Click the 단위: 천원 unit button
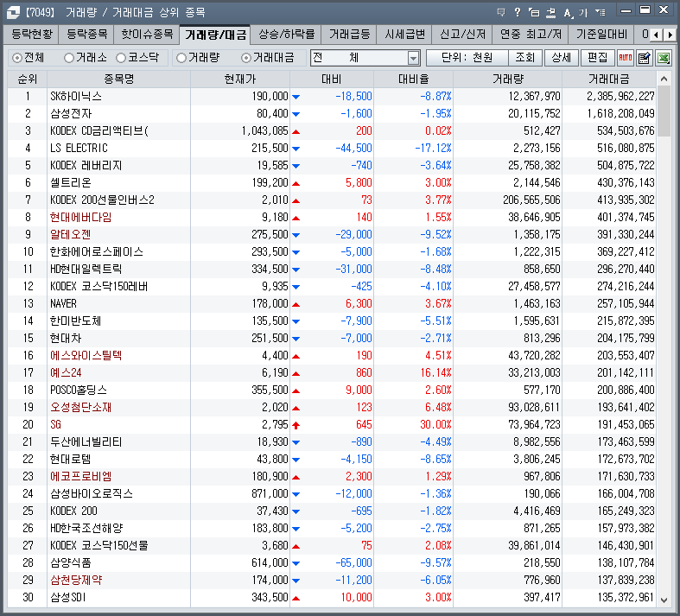This screenshot has width=680, height=616. [x=467, y=58]
